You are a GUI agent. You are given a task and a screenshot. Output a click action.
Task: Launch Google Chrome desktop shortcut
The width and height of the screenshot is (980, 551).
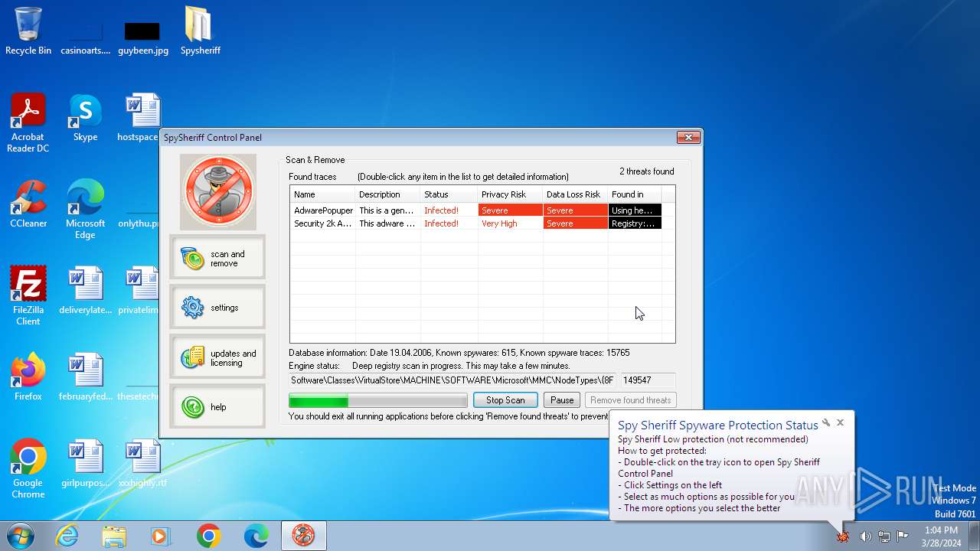(x=28, y=469)
